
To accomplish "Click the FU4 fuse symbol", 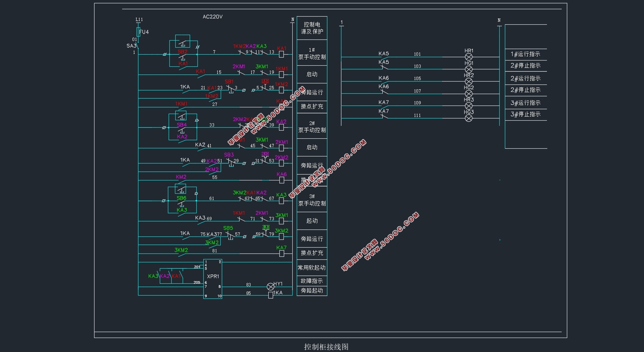I will pos(138,32).
